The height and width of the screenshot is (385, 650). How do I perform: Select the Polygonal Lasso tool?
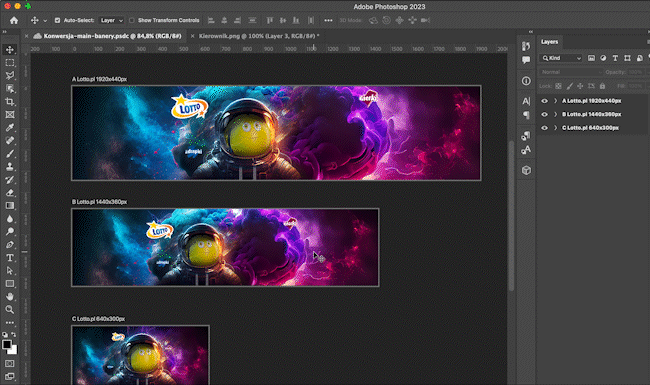click(x=10, y=75)
